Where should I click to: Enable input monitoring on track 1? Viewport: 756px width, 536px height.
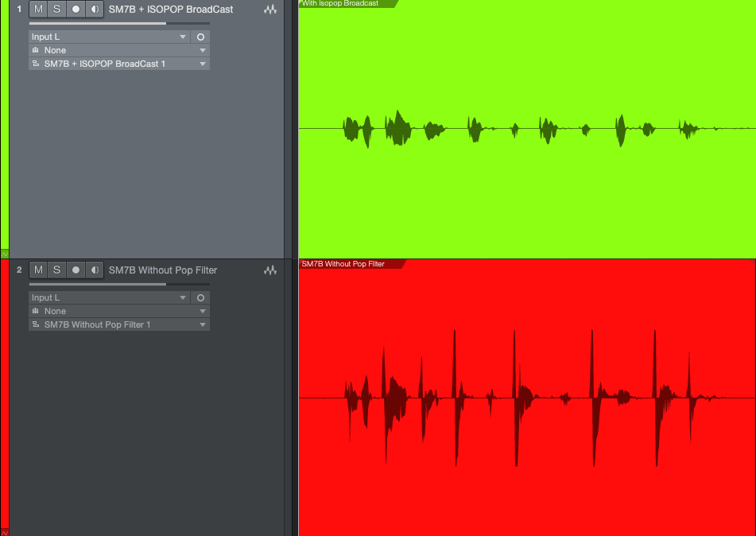tap(95, 9)
